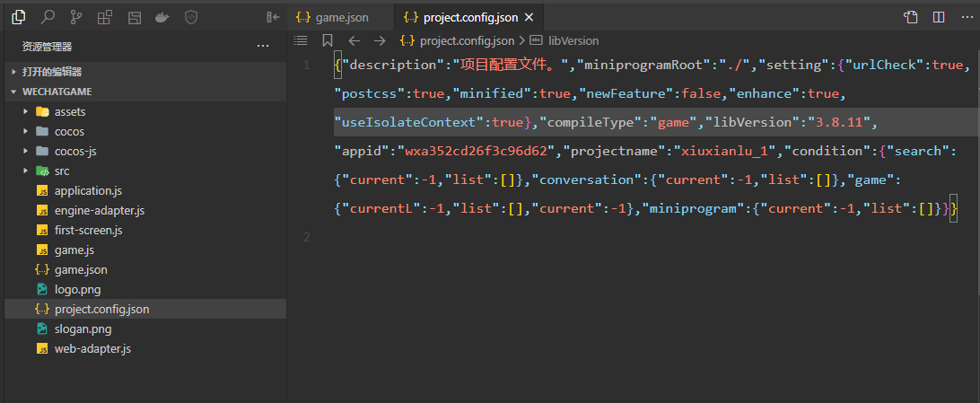Open logo.png from the file list
The image size is (980, 403).
pos(77,289)
